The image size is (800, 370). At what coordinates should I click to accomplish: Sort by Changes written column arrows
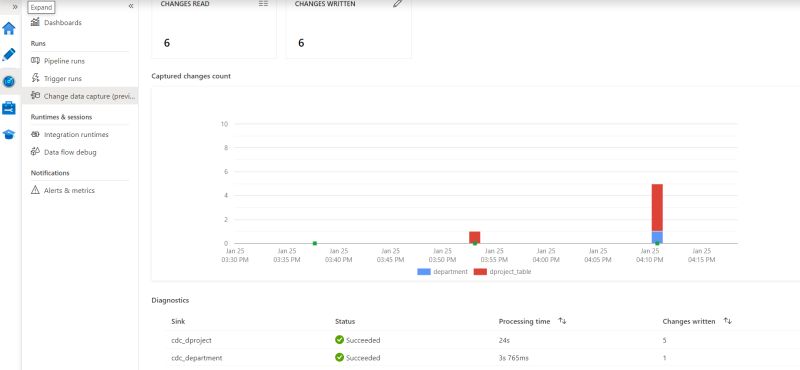click(728, 321)
